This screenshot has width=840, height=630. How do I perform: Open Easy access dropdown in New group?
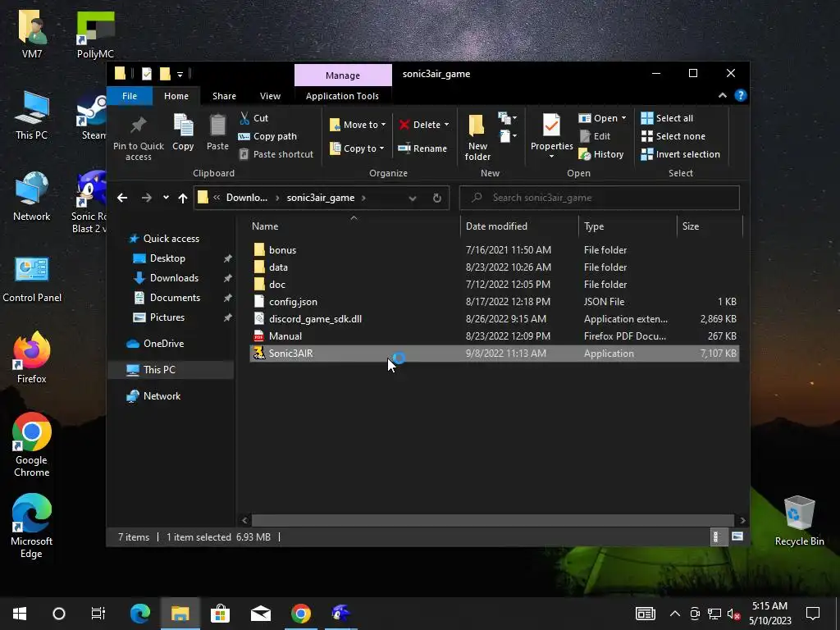507,136
